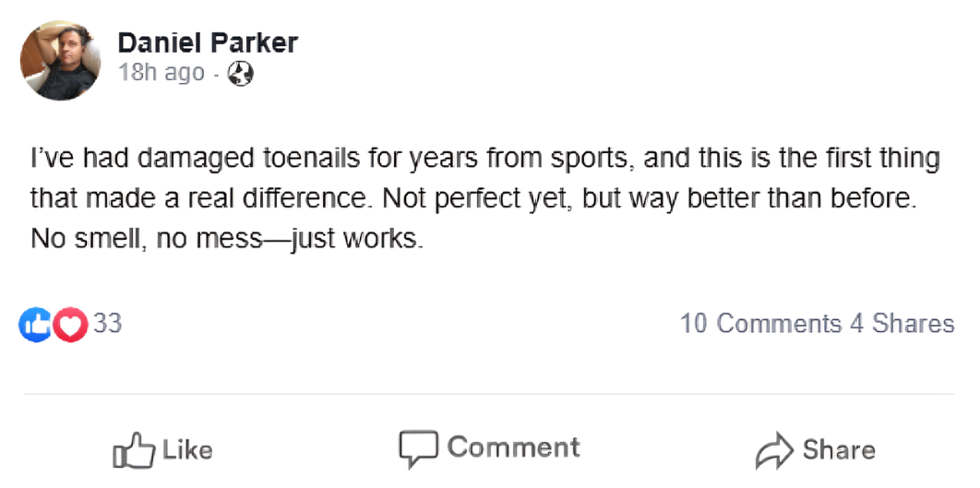Hit the curved arrow Share icon

pyautogui.click(x=774, y=450)
